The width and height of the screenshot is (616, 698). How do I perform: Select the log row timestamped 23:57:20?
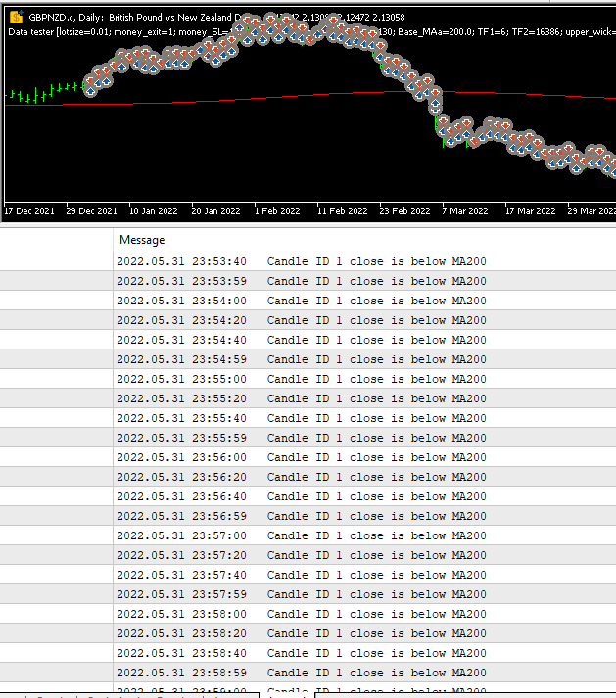[308, 555]
